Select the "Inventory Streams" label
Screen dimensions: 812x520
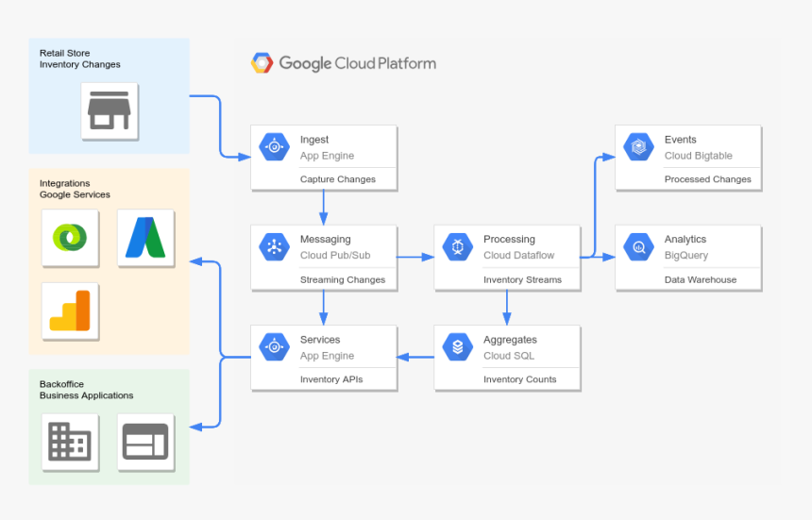[522, 279]
